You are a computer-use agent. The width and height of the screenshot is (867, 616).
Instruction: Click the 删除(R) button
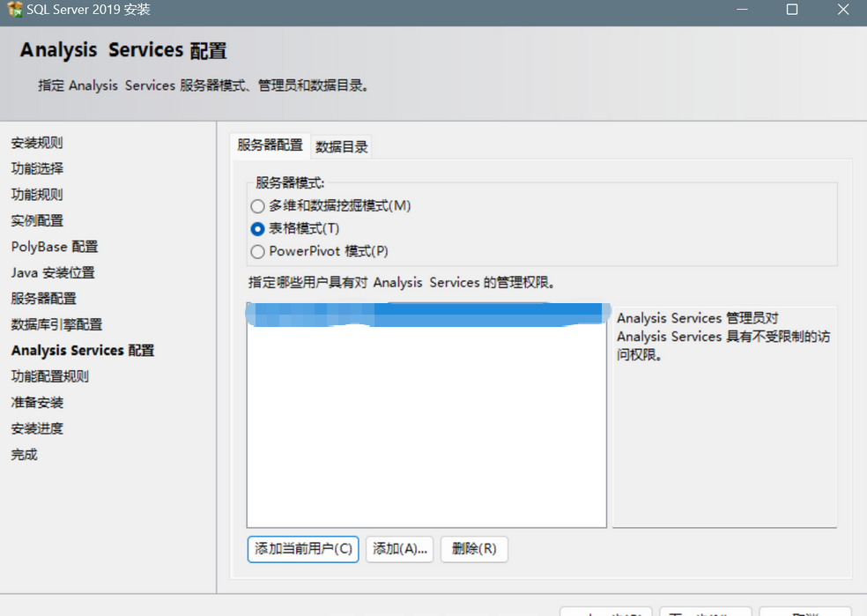point(474,549)
